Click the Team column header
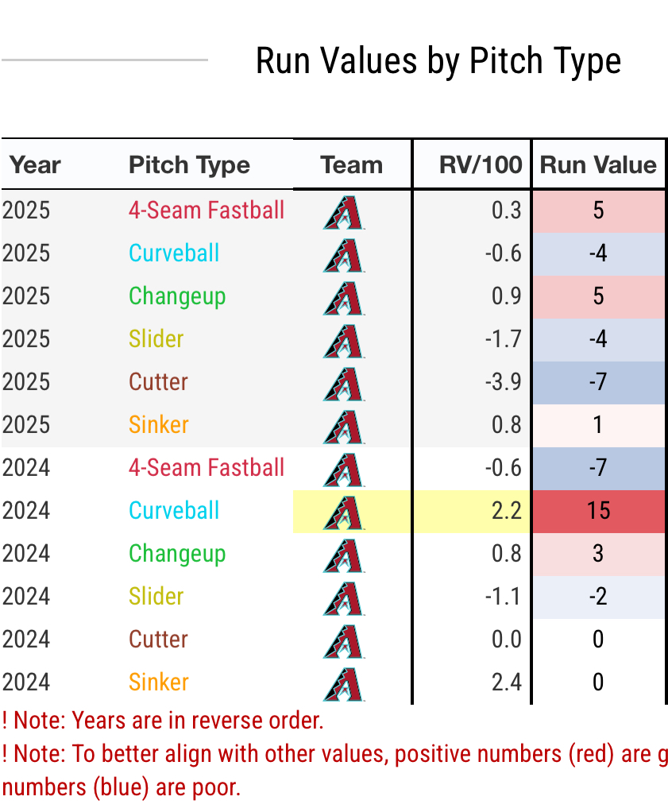This screenshot has height=812, width=668. 351,165
